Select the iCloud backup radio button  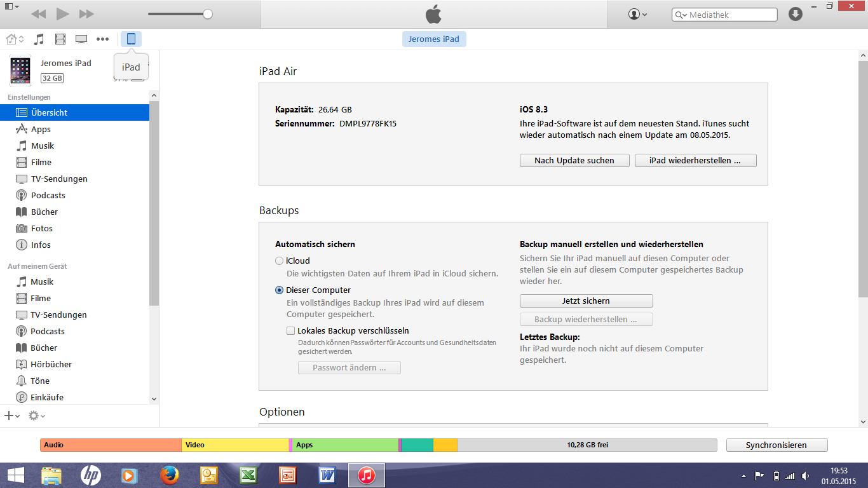pyautogui.click(x=279, y=261)
